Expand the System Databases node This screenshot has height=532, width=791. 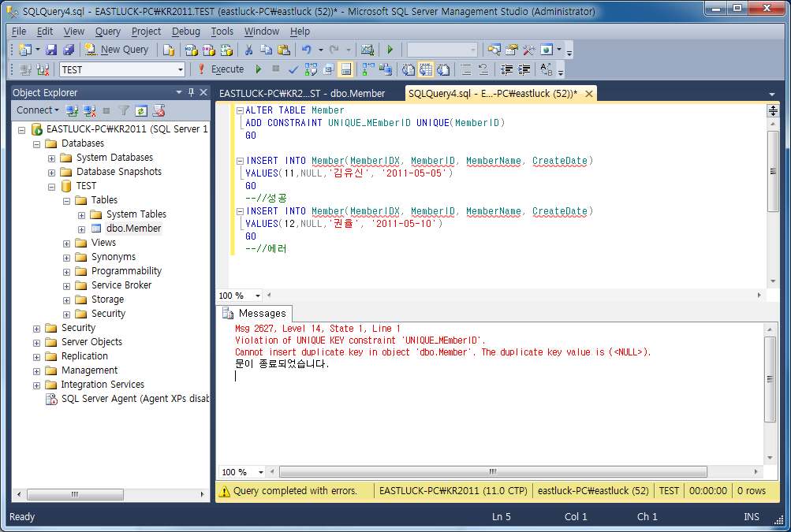51,158
